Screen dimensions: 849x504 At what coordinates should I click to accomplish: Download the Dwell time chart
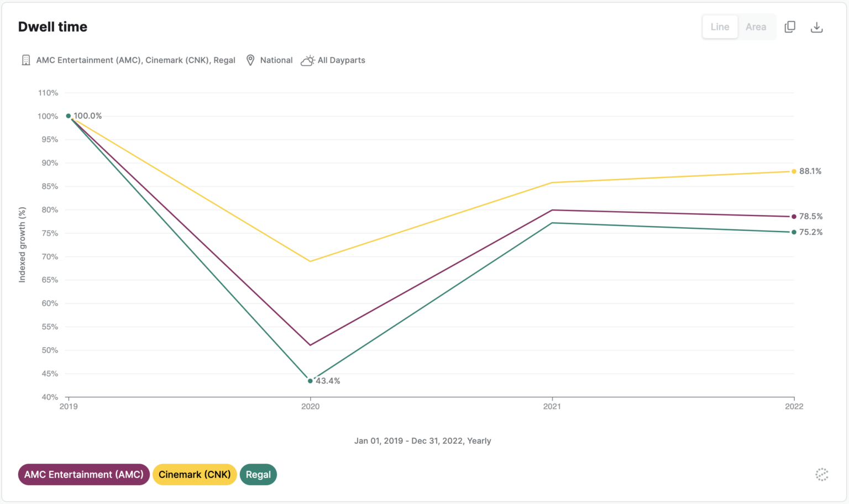click(816, 27)
